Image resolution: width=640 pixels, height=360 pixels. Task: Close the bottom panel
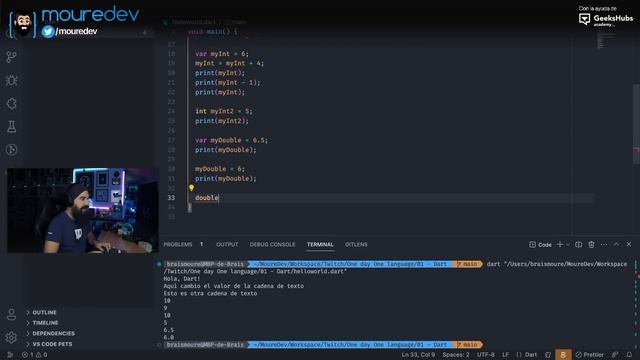(629, 244)
